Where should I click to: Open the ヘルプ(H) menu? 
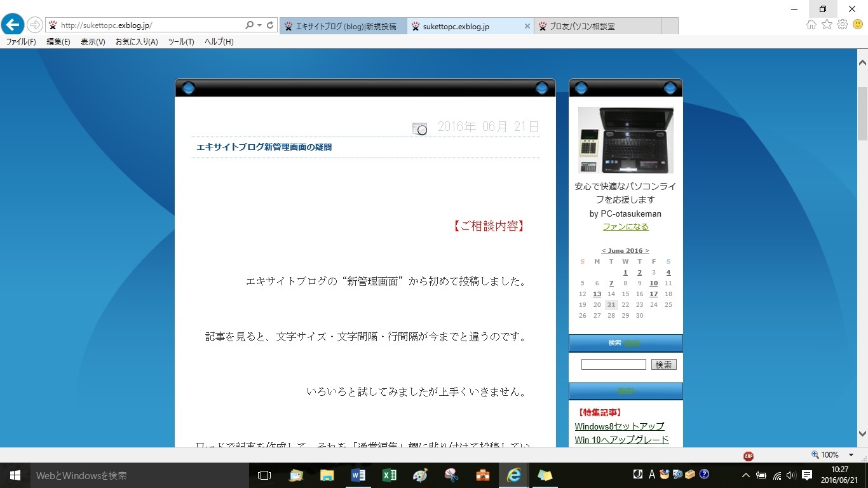click(219, 42)
